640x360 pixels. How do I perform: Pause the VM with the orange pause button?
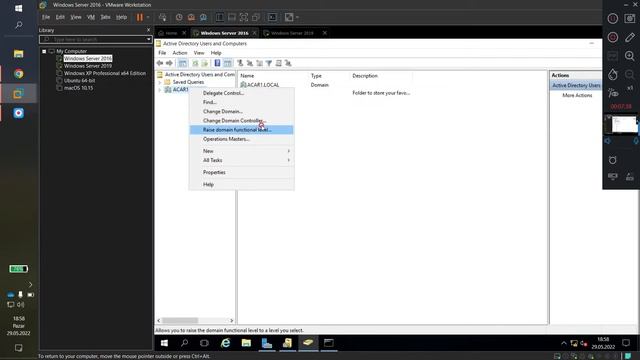[140, 17]
